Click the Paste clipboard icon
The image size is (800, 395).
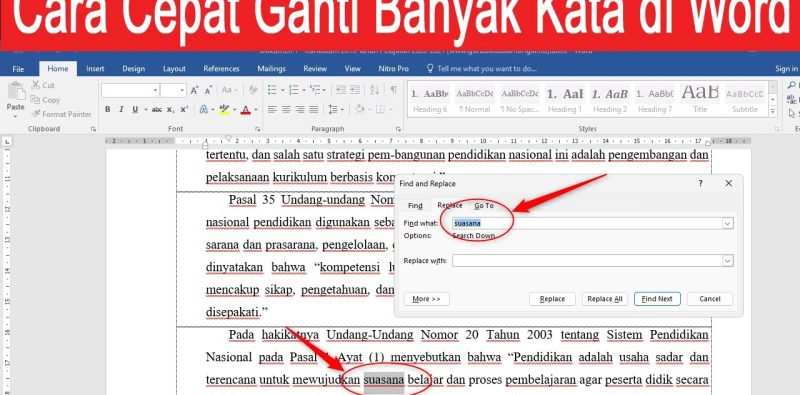click(x=16, y=91)
